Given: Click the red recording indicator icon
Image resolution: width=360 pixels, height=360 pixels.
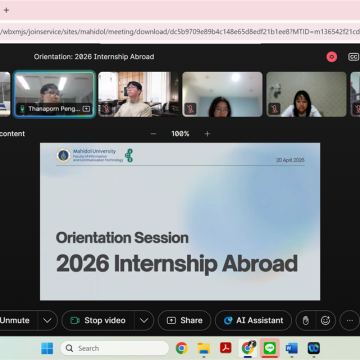Looking at the screenshot, I should pyautogui.click(x=331, y=57).
